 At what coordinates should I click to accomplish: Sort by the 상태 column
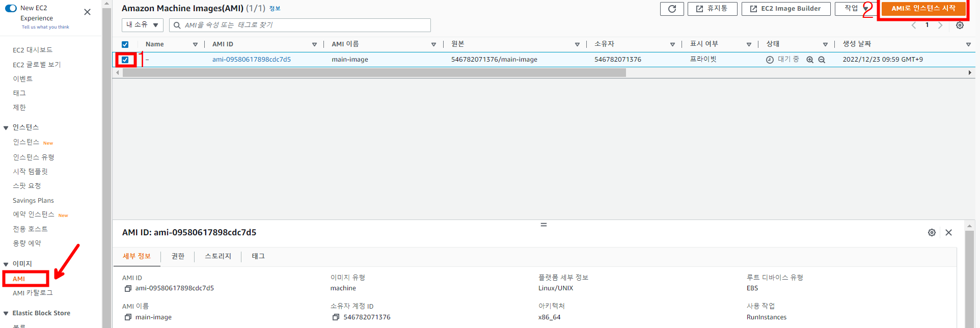click(825, 45)
